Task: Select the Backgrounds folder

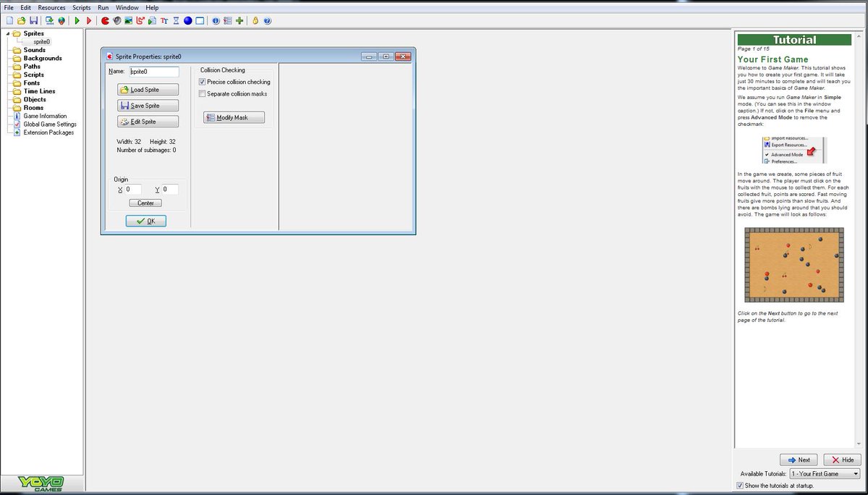Action: 43,58
